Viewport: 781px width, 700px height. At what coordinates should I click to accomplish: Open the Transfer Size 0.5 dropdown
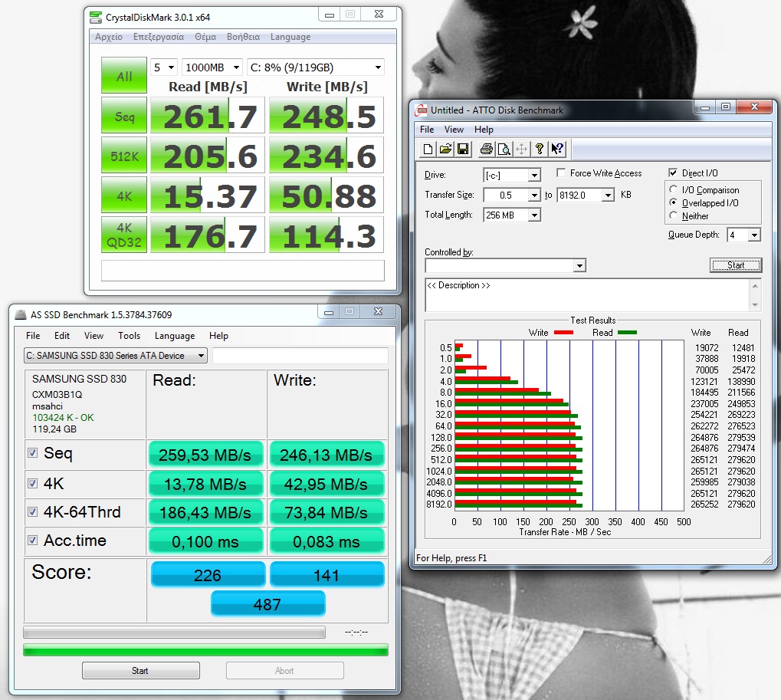(x=534, y=196)
